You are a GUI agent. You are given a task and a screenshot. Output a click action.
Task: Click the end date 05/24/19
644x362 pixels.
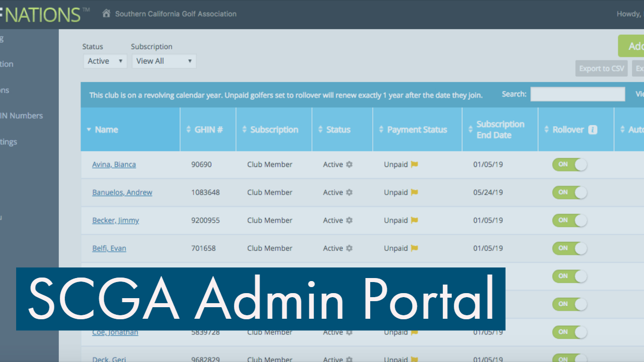tap(488, 193)
